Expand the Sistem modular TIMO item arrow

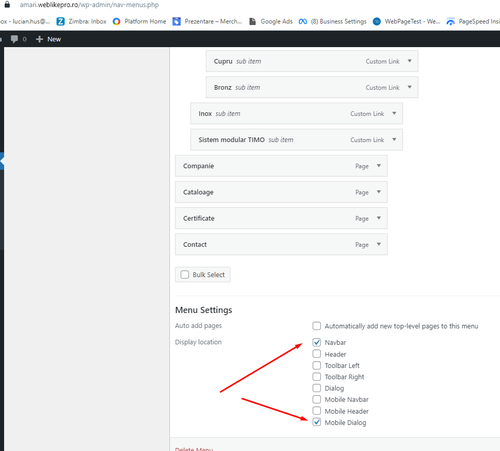pyautogui.click(x=394, y=139)
